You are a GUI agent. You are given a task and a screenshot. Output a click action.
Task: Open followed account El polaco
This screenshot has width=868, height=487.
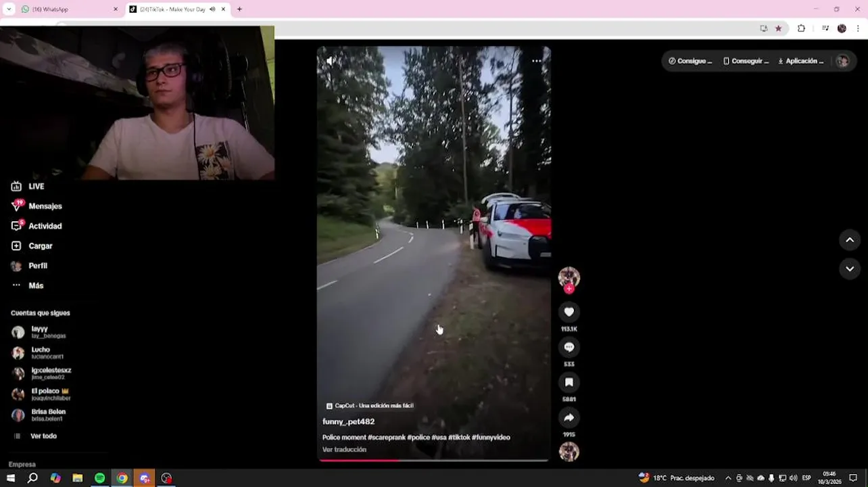(x=41, y=394)
